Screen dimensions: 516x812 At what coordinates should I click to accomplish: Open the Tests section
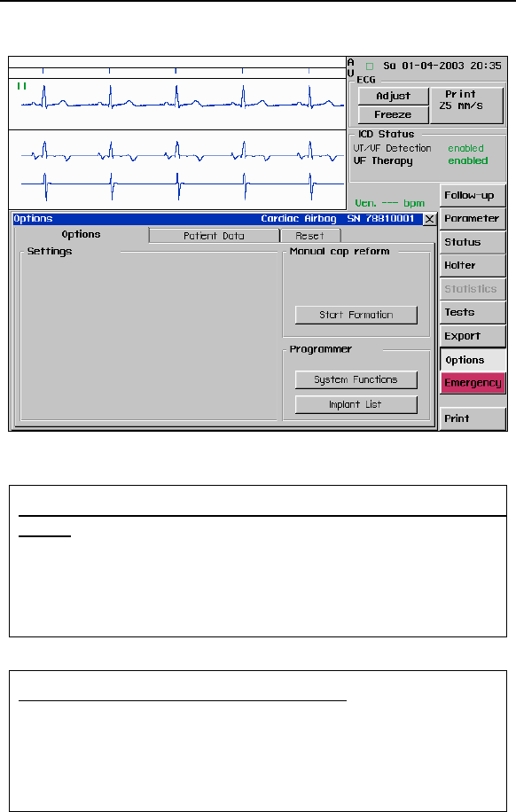tap(473, 312)
